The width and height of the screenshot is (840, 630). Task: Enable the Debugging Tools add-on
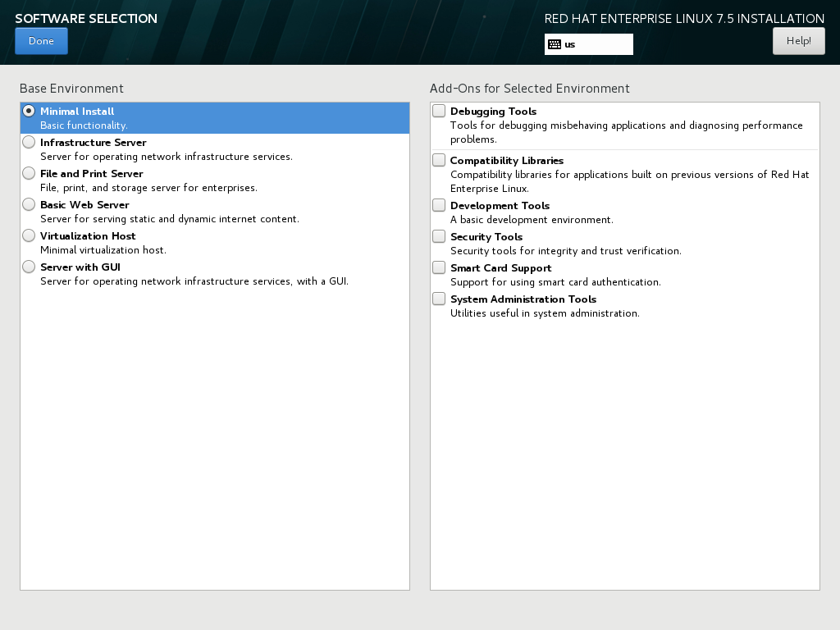438,110
